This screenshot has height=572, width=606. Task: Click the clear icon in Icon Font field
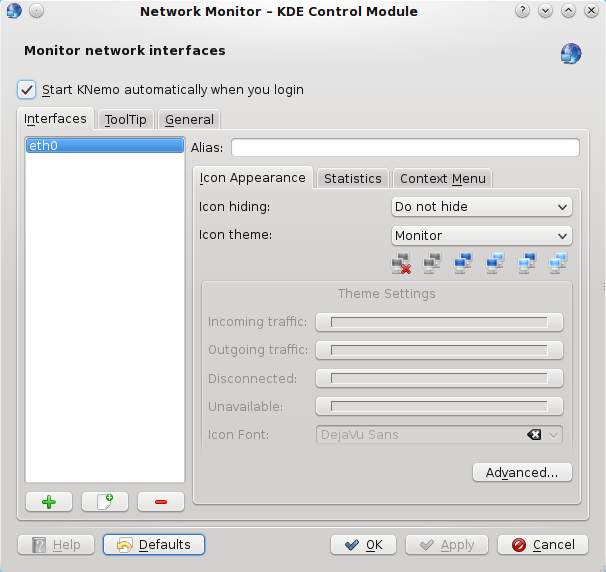534,435
